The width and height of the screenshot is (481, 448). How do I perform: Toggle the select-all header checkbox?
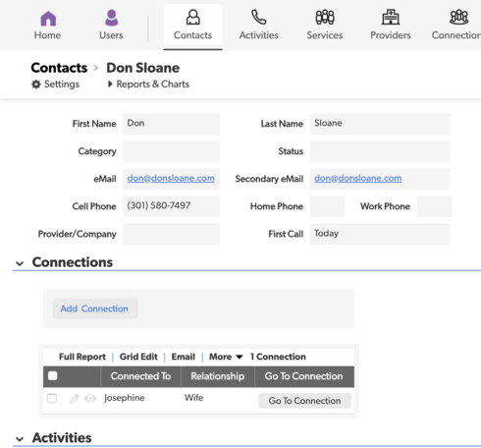point(53,375)
